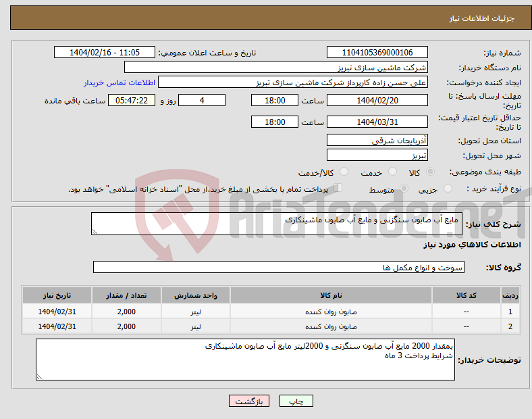Click the تاریخ نیاز column header
532x419 pixels.
57,295
